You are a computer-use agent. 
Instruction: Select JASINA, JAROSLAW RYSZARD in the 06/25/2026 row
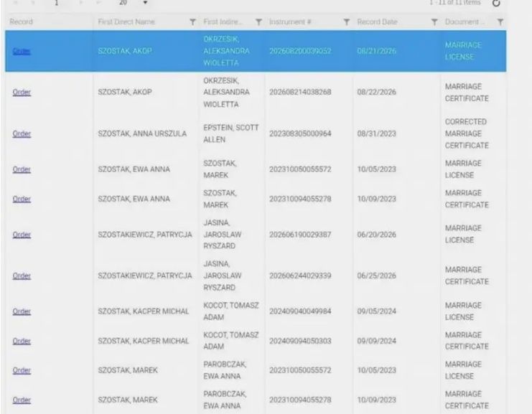click(223, 276)
